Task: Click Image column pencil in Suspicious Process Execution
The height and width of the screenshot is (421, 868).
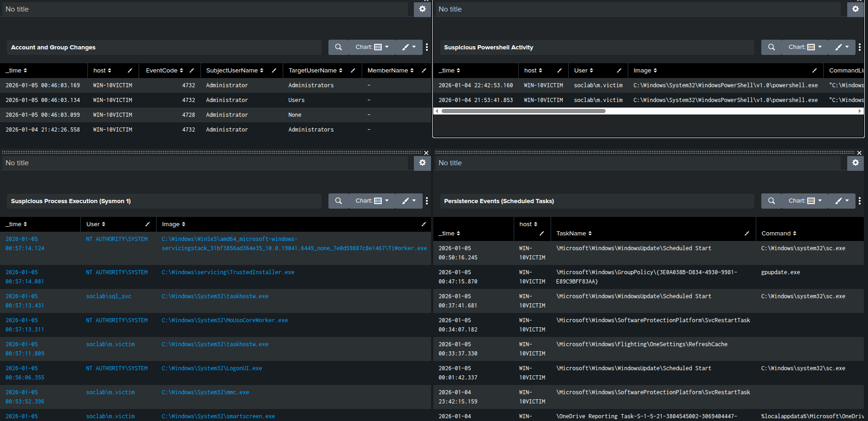Action: pyautogui.click(x=424, y=224)
